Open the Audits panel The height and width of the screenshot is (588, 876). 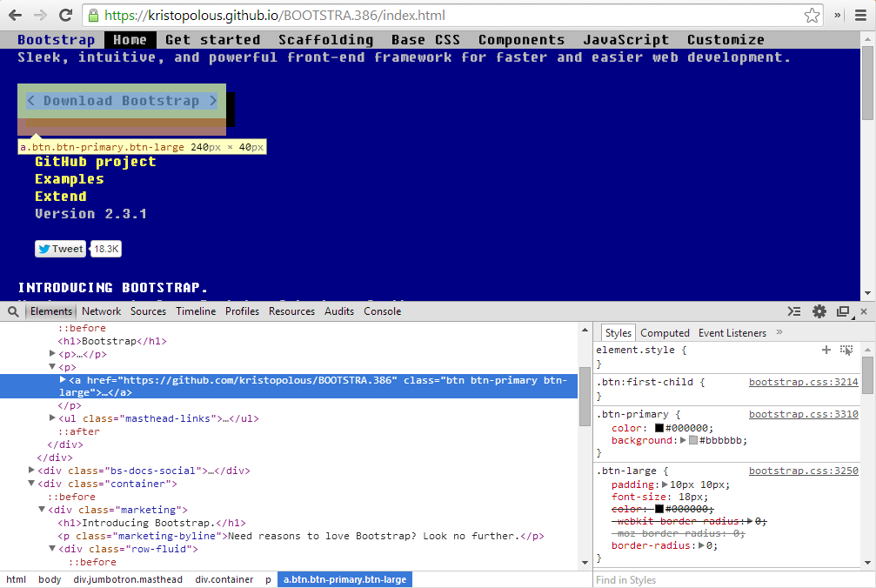[339, 311]
